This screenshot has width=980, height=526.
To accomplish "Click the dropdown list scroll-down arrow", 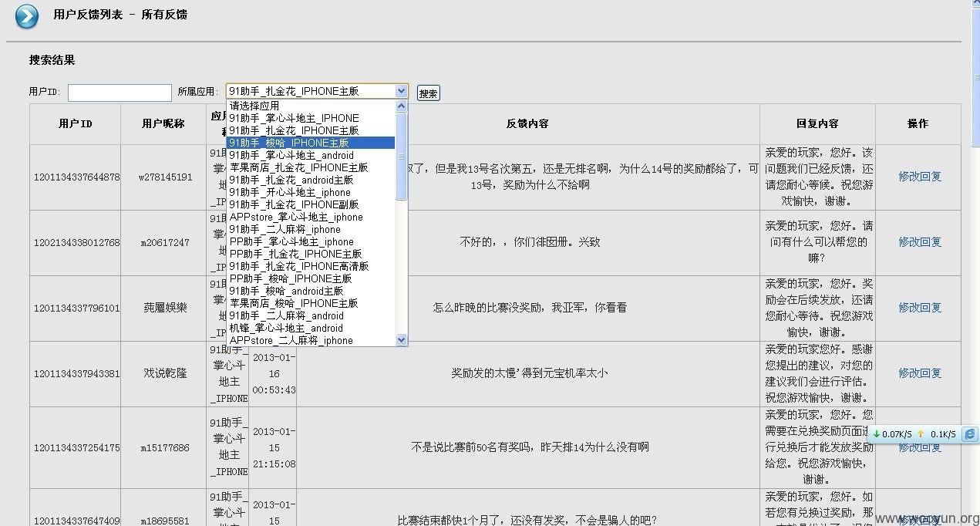I will tap(401, 339).
